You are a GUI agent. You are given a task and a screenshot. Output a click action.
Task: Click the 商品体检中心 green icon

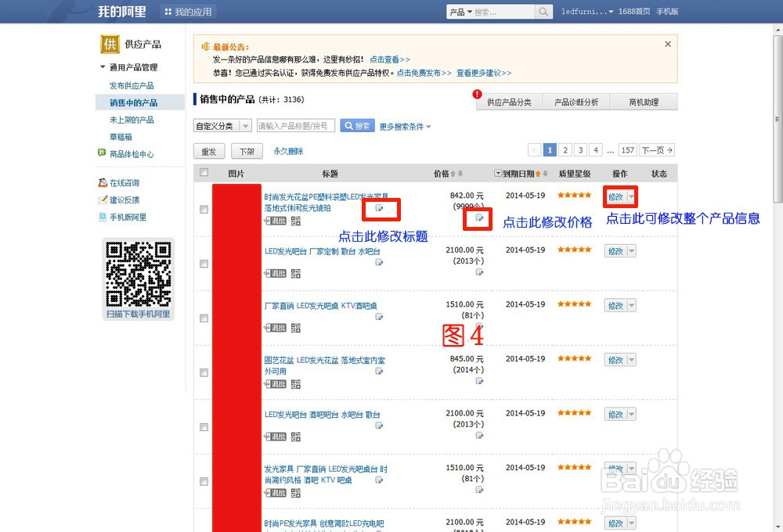pyautogui.click(x=102, y=153)
